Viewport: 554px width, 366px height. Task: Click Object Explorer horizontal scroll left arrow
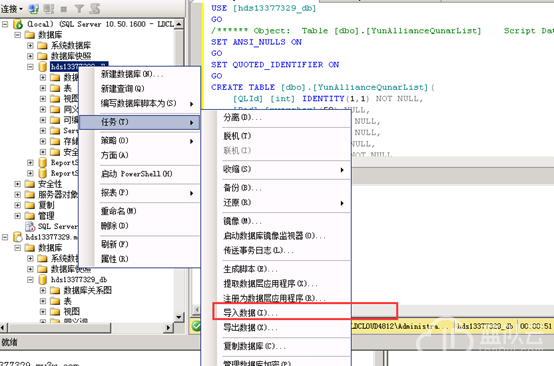(x=4, y=328)
